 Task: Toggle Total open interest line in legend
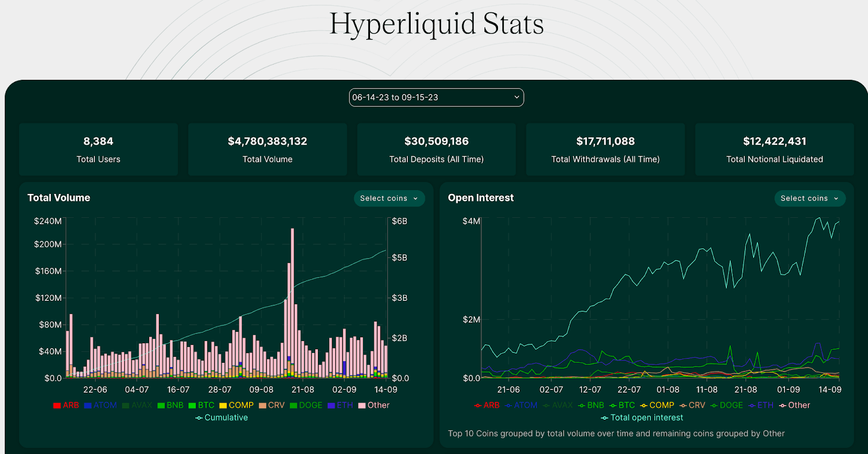point(642,418)
